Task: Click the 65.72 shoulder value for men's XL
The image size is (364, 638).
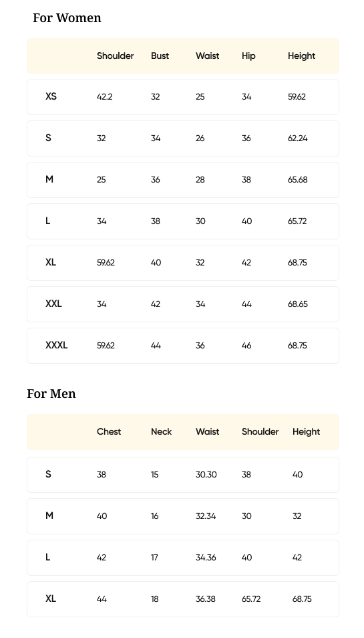Action: tap(251, 599)
